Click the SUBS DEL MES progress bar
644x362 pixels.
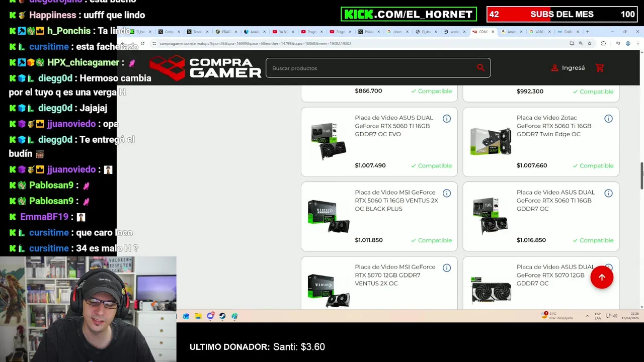pyautogui.click(x=562, y=14)
